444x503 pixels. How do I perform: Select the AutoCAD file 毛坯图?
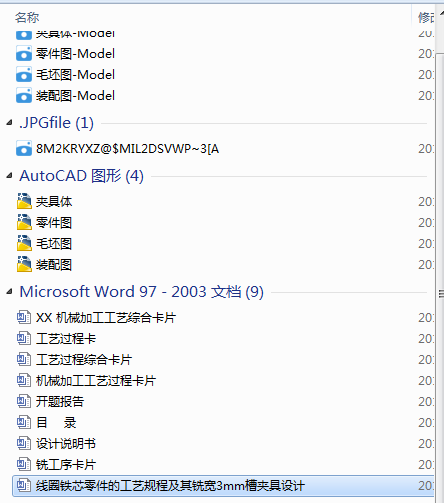[54, 243]
